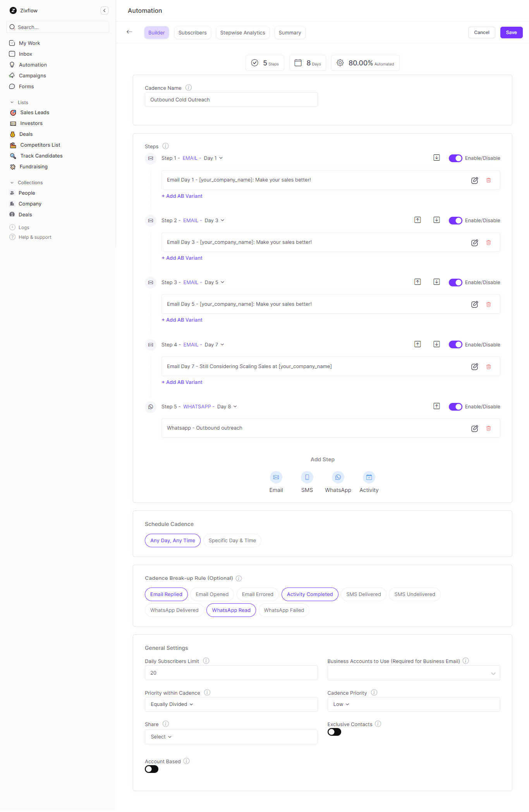Edit the Email Day 1 template
Image resolution: width=529 pixels, height=812 pixels.
coord(474,180)
